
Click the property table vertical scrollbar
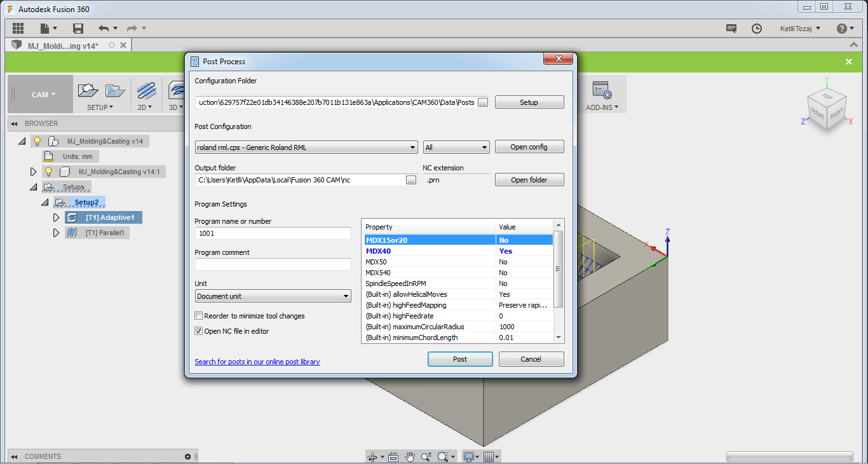559,269
